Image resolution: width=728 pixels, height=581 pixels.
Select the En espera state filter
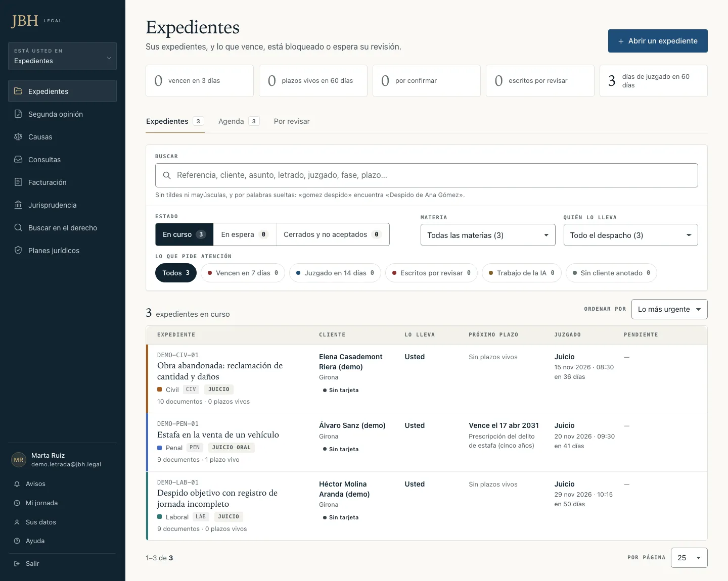[x=245, y=234]
